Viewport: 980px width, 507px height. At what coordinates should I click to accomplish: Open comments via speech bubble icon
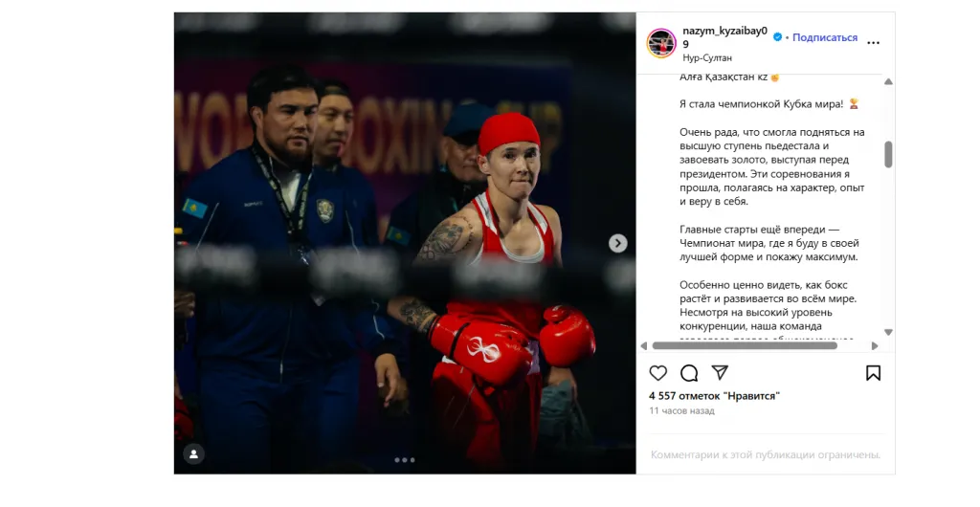tap(689, 373)
